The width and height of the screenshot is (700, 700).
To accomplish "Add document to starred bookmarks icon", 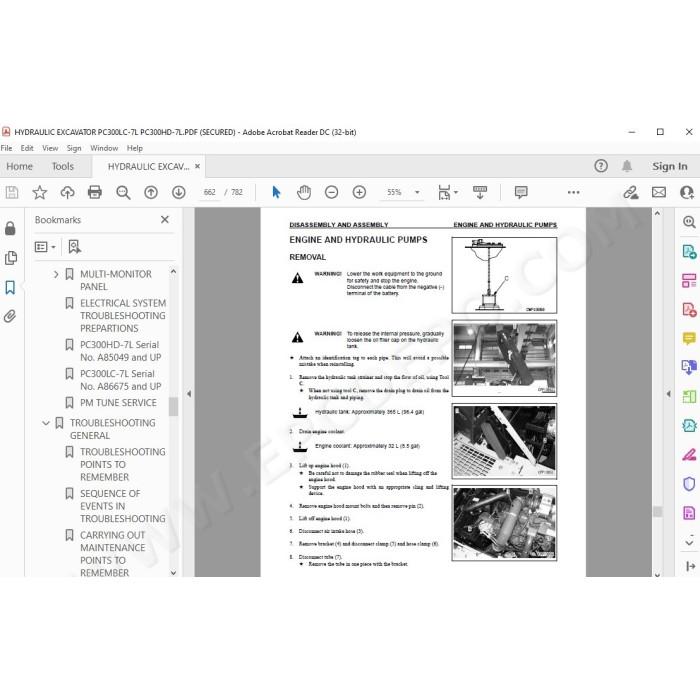I will click(40, 192).
